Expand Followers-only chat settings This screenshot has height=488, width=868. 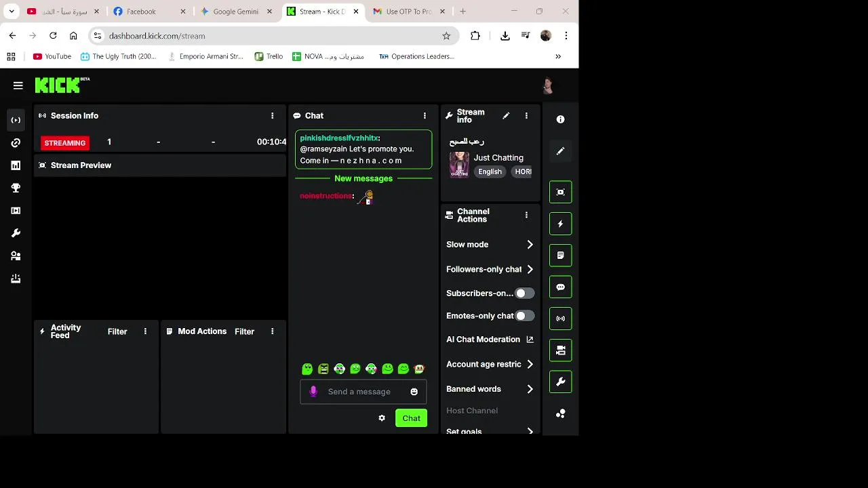(x=490, y=269)
